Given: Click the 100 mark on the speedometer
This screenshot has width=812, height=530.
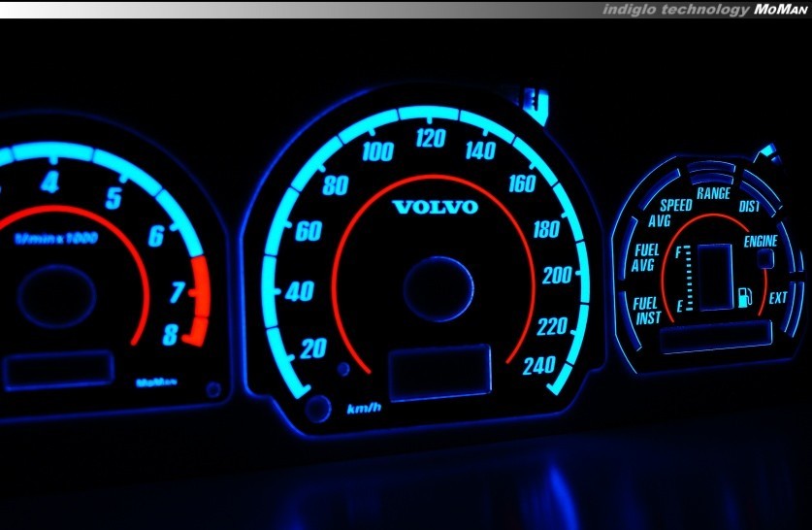Looking at the screenshot, I should pos(377,151).
